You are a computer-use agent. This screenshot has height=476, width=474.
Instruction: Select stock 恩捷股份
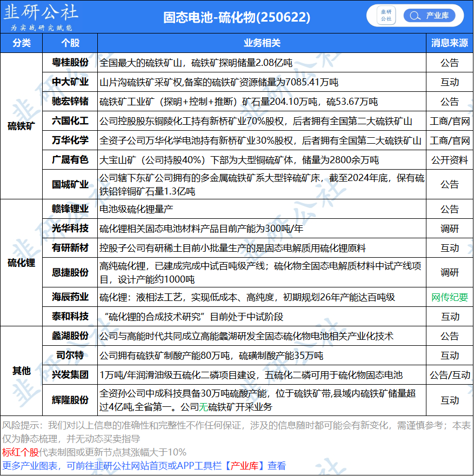tap(70, 272)
